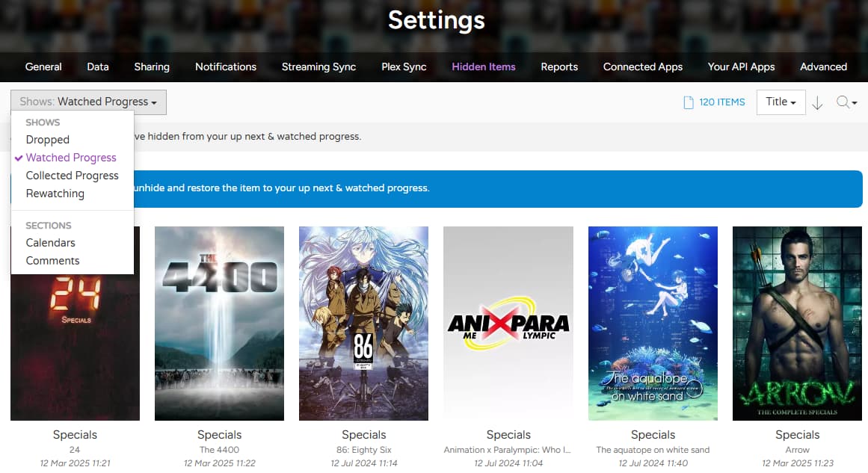
Task: Click The aquatope on white sand poster
Action: coord(653,323)
